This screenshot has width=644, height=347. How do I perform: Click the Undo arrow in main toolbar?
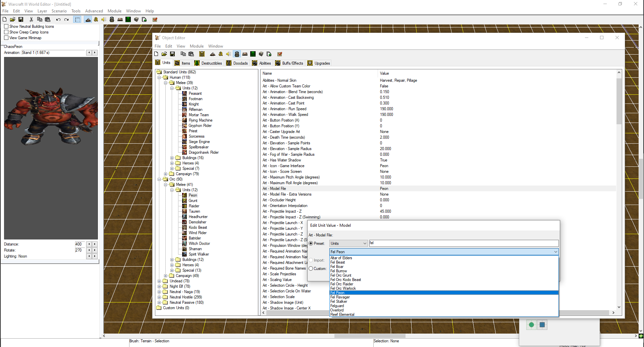click(58, 20)
